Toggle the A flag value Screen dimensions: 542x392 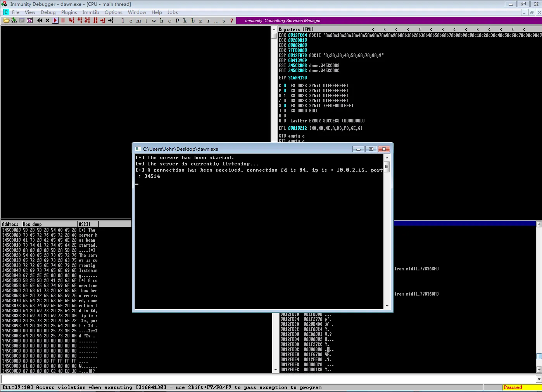(x=285, y=96)
